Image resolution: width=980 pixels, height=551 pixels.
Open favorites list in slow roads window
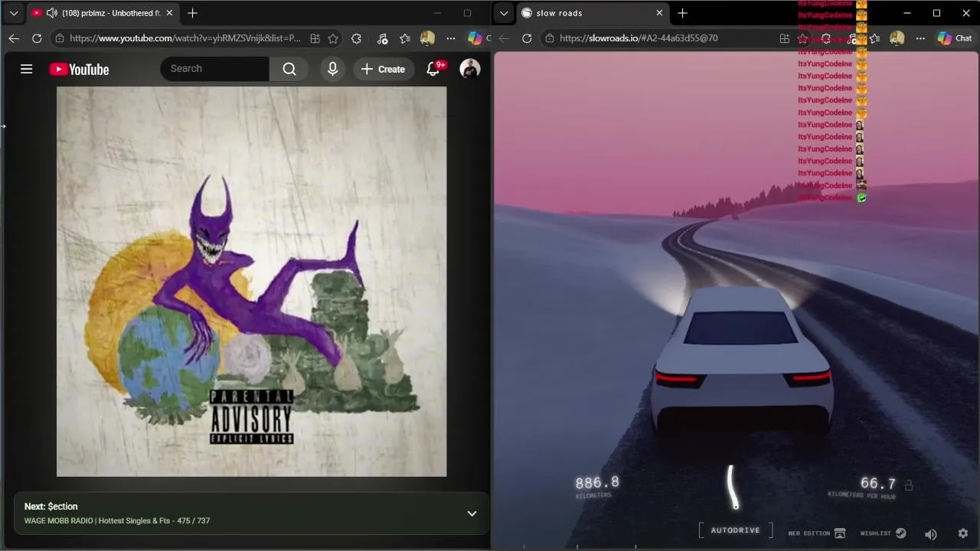click(x=875, y=38)
